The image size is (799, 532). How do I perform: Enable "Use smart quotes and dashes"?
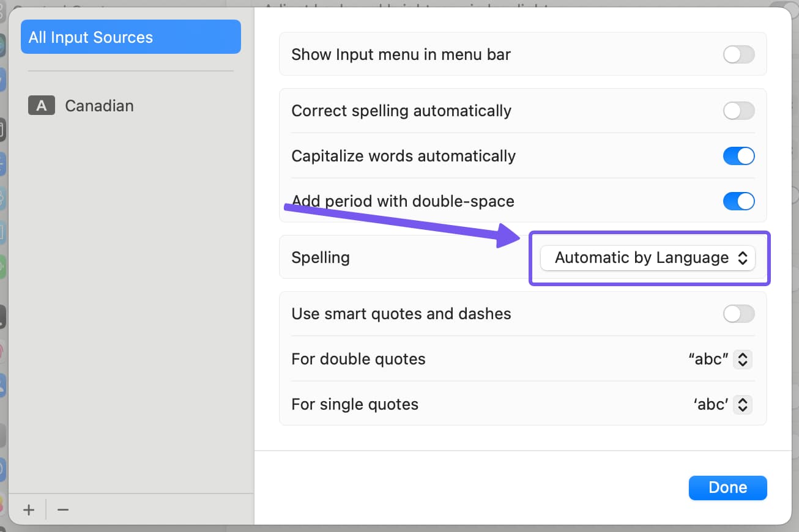[x=738, y=314]
